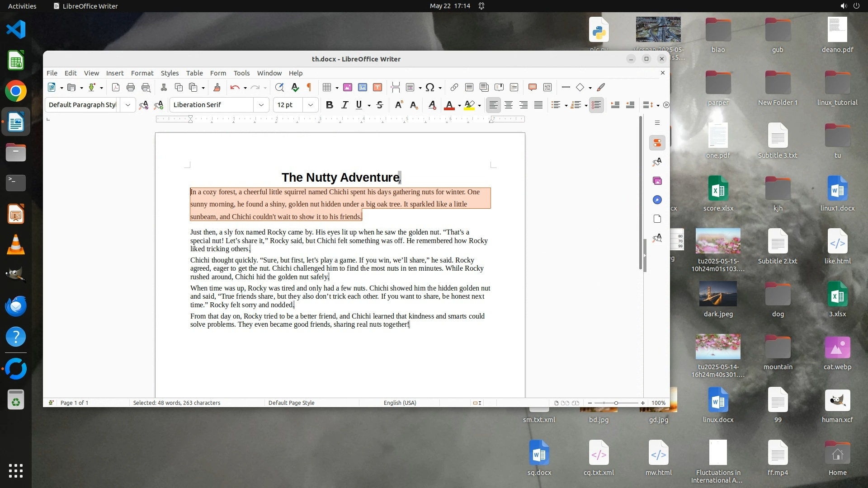Open the sidebar Gallery panel icon
The height and width of the screenshot is (488, 868).
[657, 181]
